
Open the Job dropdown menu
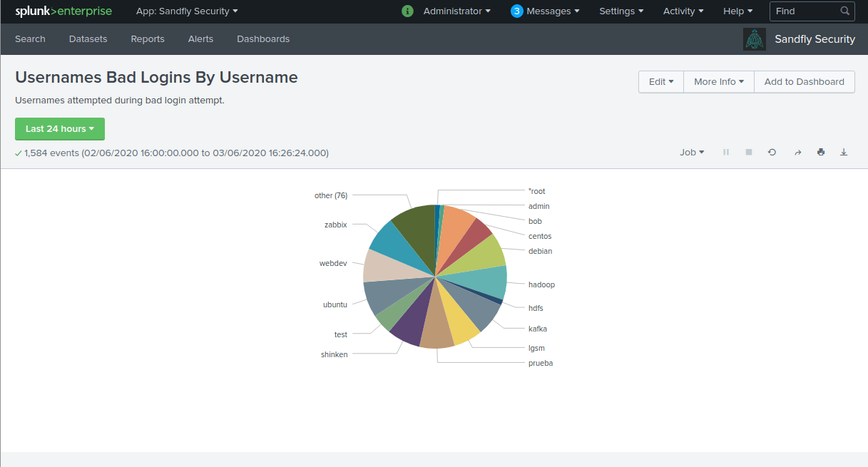click(x=692, y=152)
